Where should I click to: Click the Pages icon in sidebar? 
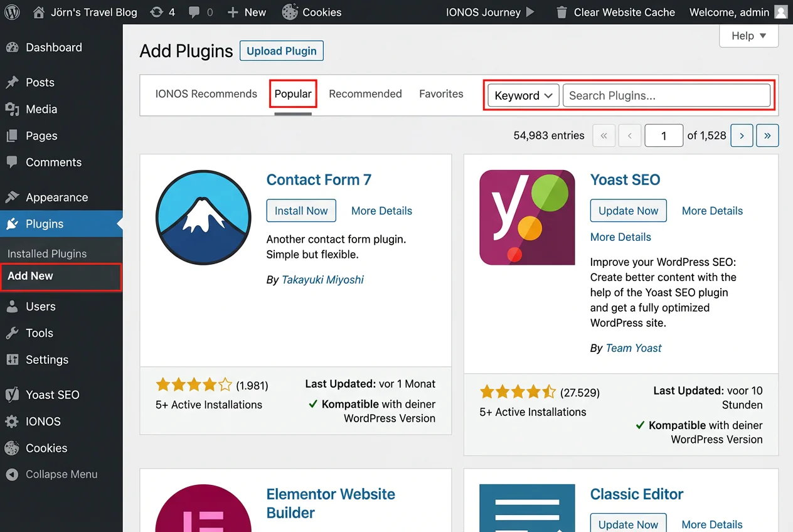[12, 136]
